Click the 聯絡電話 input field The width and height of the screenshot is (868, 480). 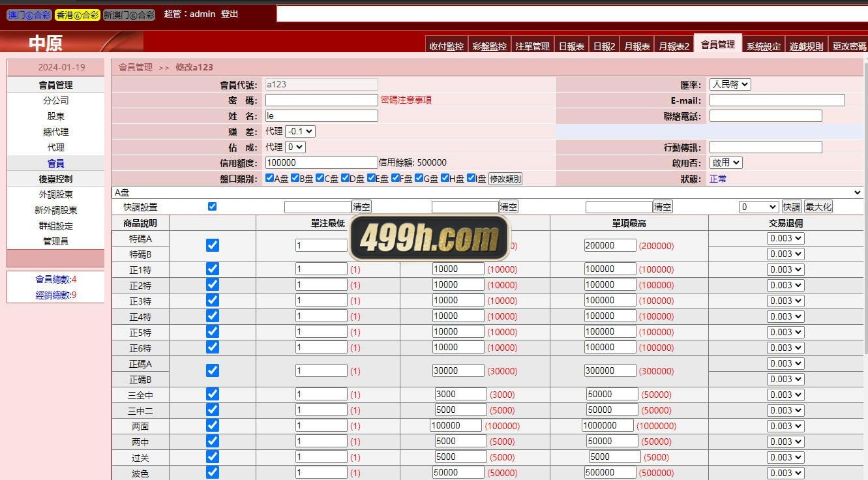(x=766, y=115)
